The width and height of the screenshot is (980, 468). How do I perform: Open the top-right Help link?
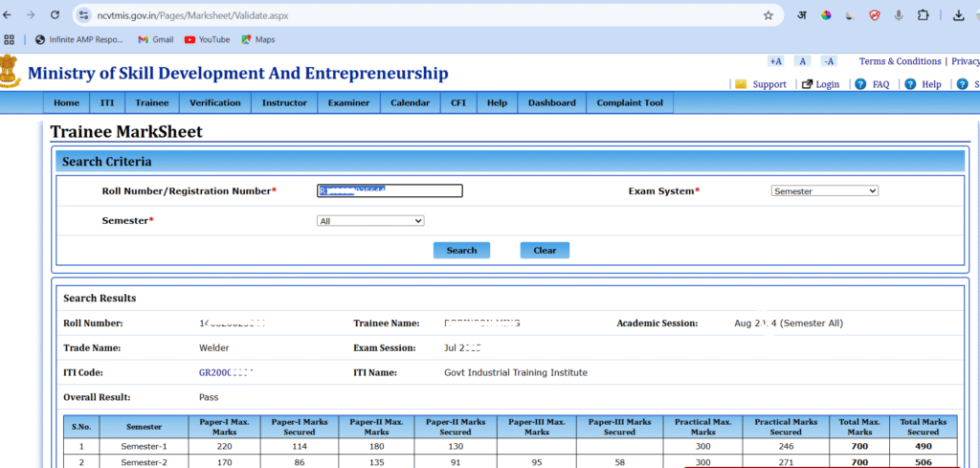[x=931, y=84]
